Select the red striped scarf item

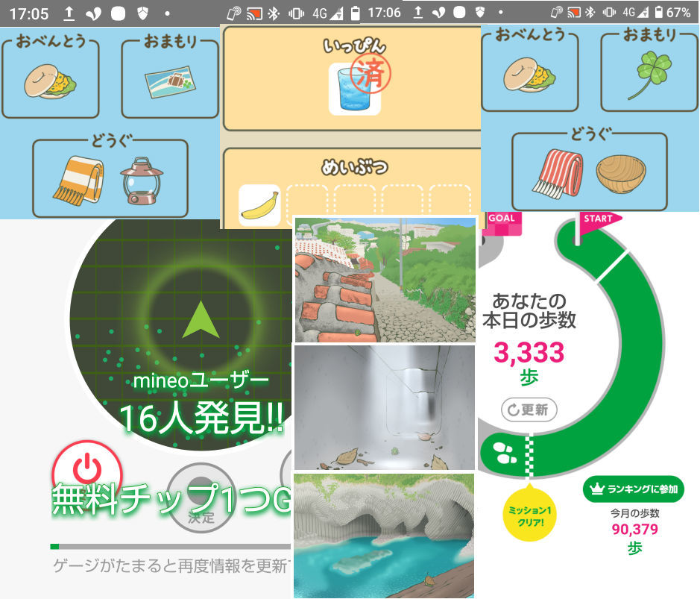click(x=558, y=173)
